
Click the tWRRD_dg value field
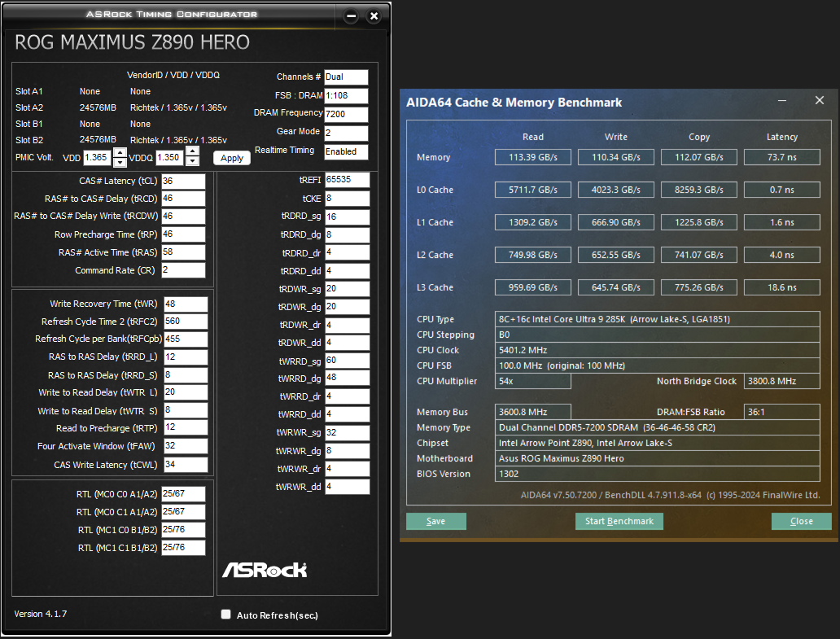pos(347,379)
